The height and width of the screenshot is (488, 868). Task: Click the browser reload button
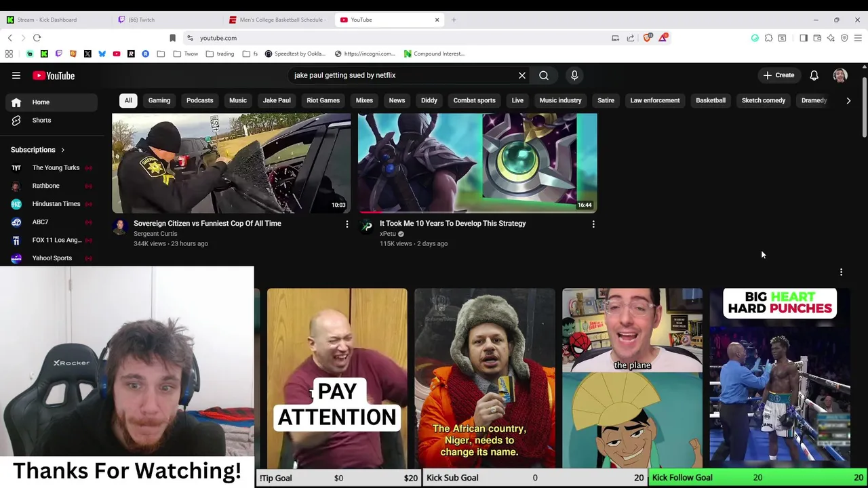pyautogui.click(x=37, y=38)
